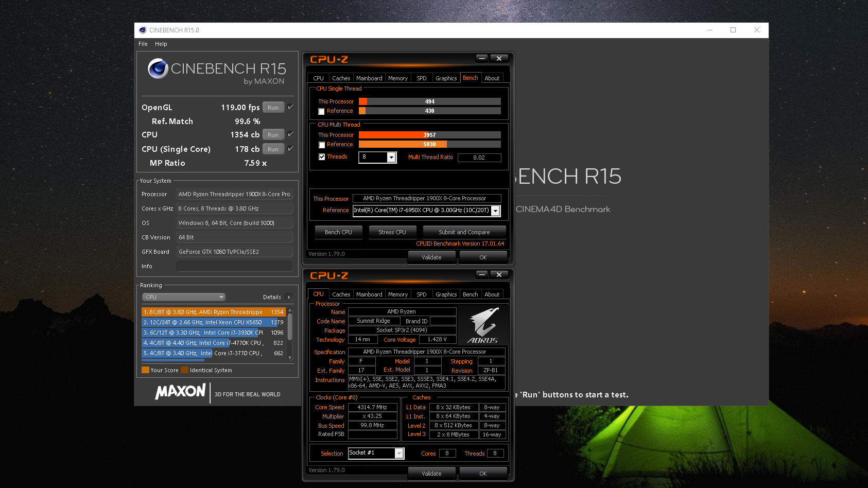This screenshot has width=868, height=488.
Task: Click the empty Info input field
Action: point(234,266)
